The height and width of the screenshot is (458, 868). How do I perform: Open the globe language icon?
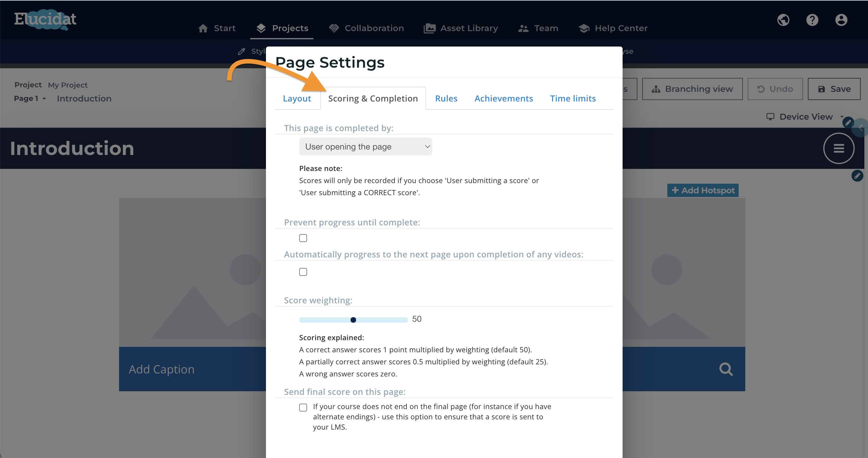[x=783, y=20]
